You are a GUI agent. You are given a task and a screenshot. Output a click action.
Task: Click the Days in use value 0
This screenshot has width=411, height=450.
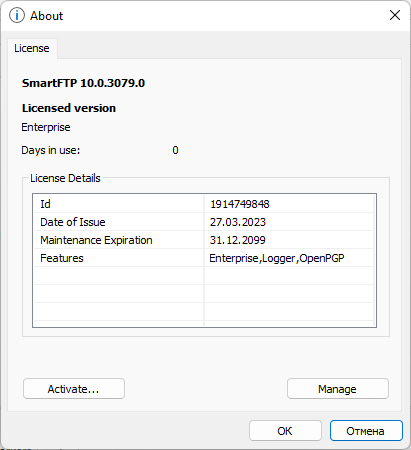tap(175, 150)
